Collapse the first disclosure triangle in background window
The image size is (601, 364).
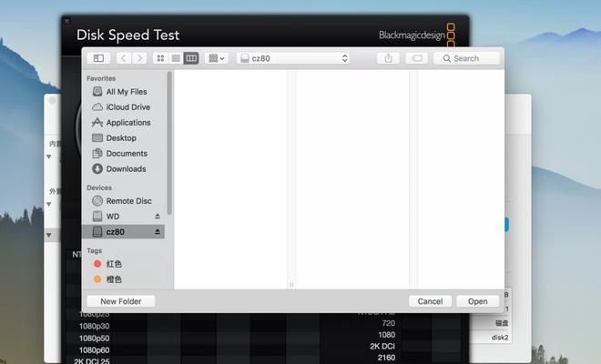48,157
